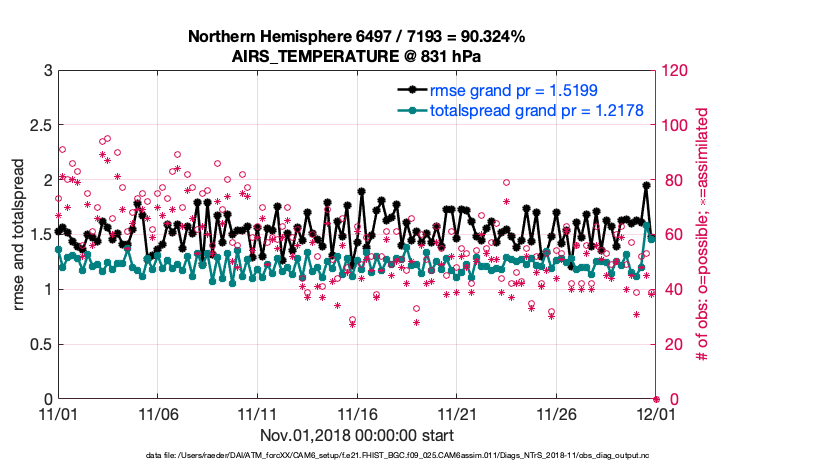Click the "# of obs" right axis label
The image size is (830, 470).
pos(703,235)
